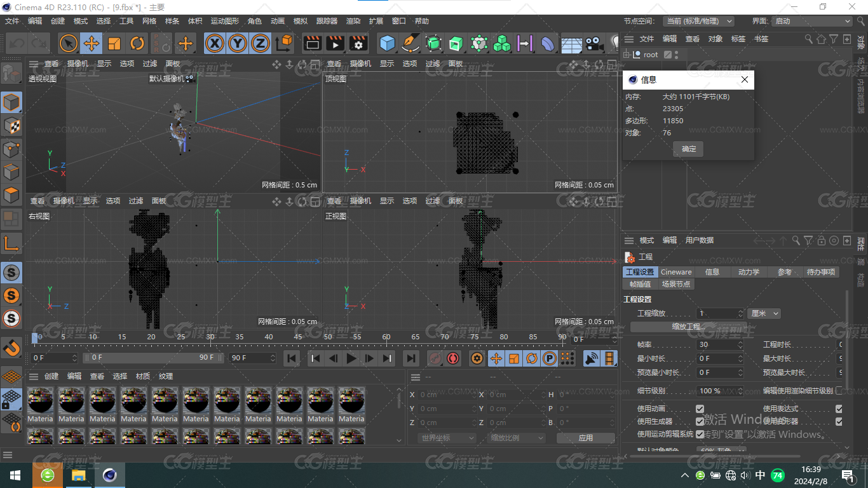The height and width of the screenshot is (488, 868).
Task: Open the Scale Ratio dropdown
Action: (517, 438)
